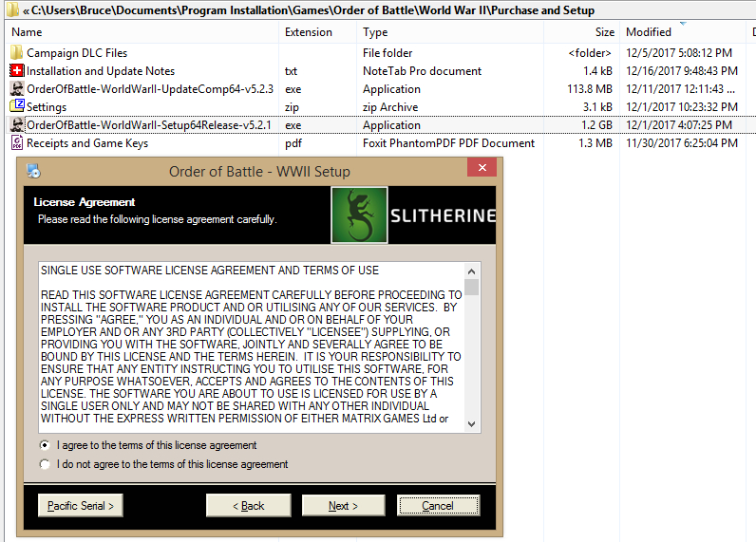Viewport: 756px width, 542px height.
Task: Proceed with the Next button
Action: click(x=343, y=505)
